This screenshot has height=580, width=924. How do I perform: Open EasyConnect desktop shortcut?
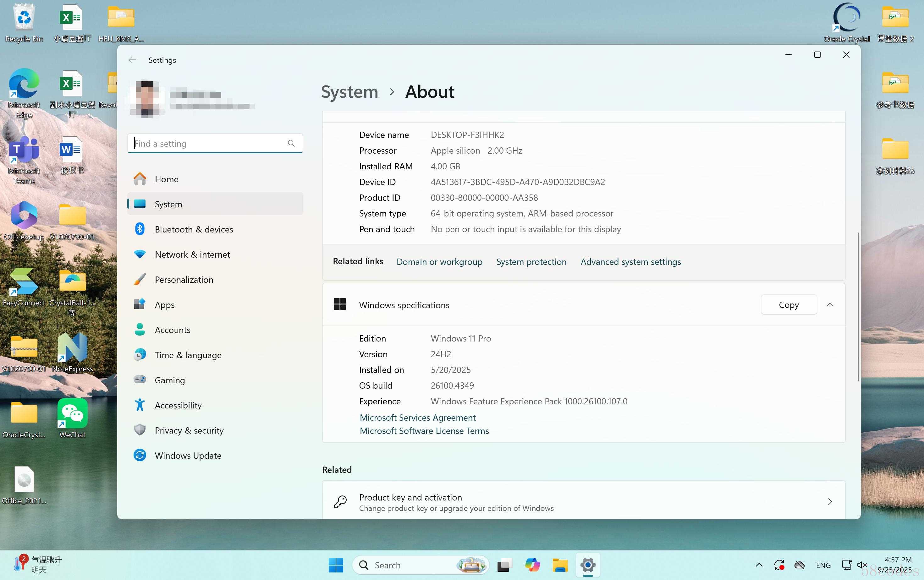tap(24, 287)
